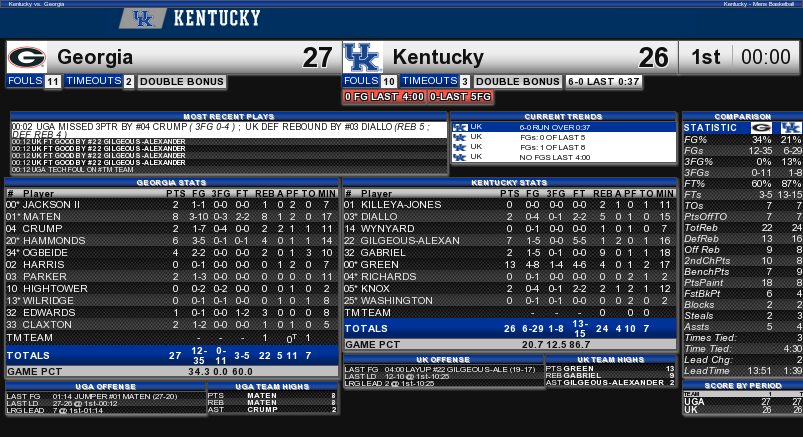The width and height of the screenshot is (803, 437).
Task: Open the SCORE BY PERIOD header
Action: 743,385
